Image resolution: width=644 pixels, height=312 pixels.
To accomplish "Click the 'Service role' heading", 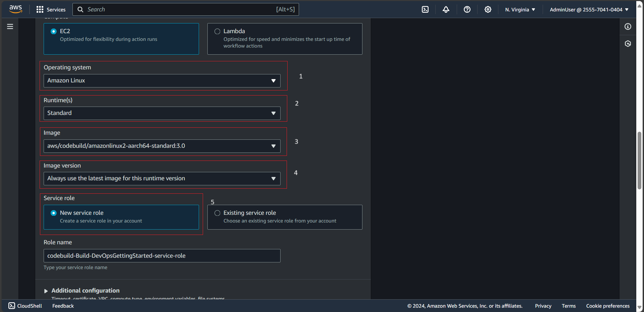I will (x=59, y=198).
